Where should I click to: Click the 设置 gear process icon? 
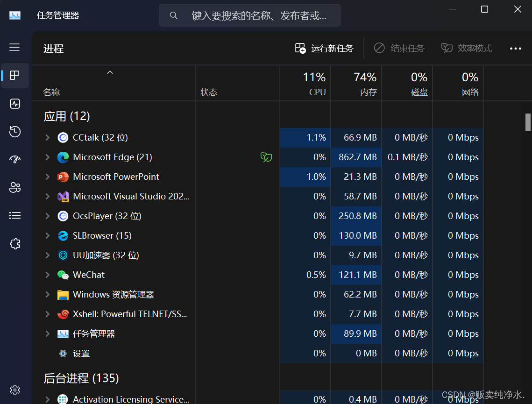pos(63,354)
